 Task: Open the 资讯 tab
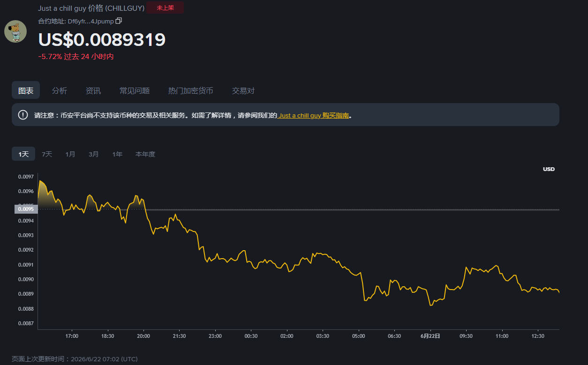[93, 90]
